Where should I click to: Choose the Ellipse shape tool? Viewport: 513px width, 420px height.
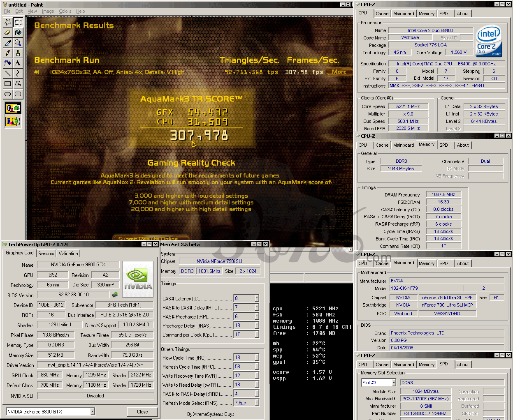click(8, 94)
